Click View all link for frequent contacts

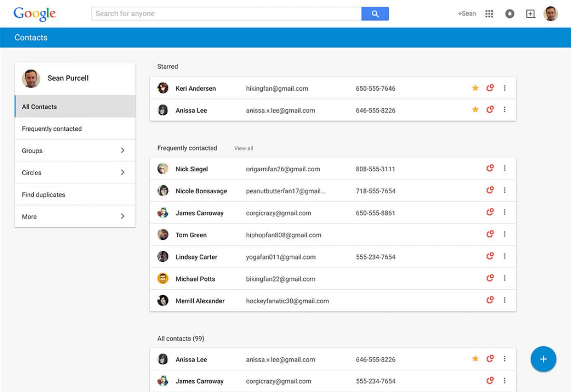(243, 148)
